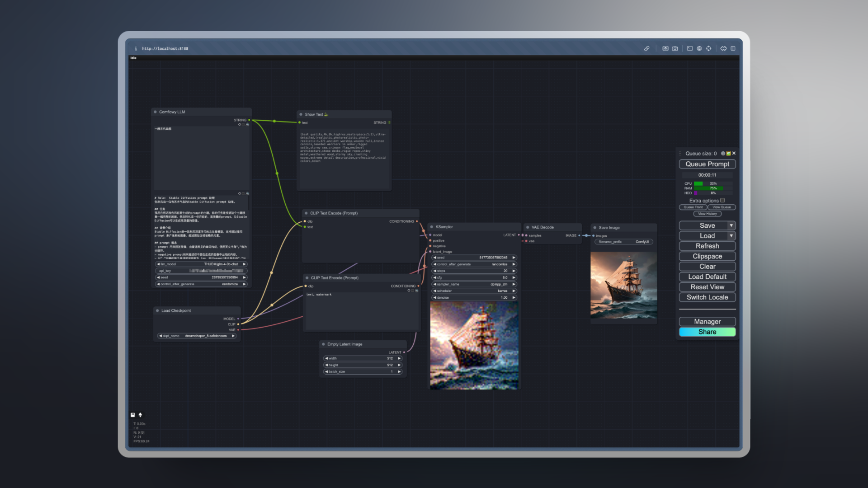Click the camera screenshot icon
This screenshot has height=488, width=868.
pyautogui.click(x=675, y=48)
